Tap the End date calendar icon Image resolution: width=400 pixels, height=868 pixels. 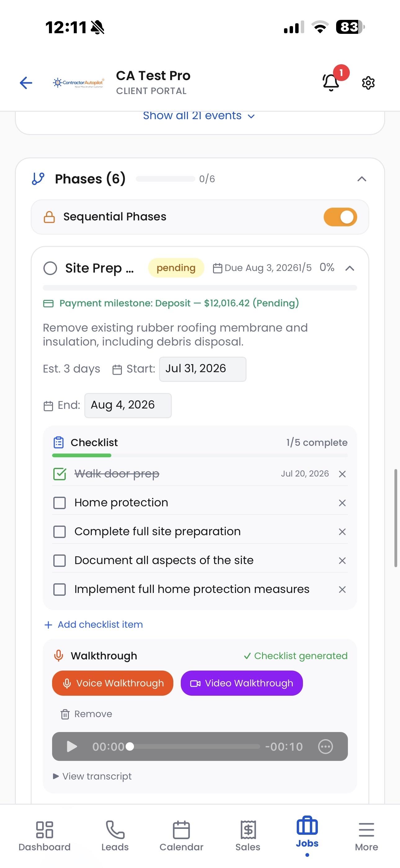click(48, 406)
